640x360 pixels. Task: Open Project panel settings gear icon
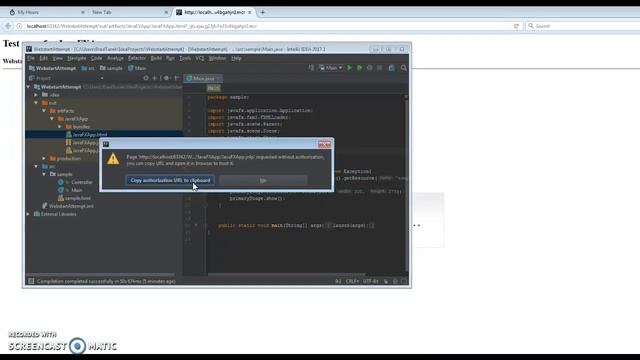[167, 78]
